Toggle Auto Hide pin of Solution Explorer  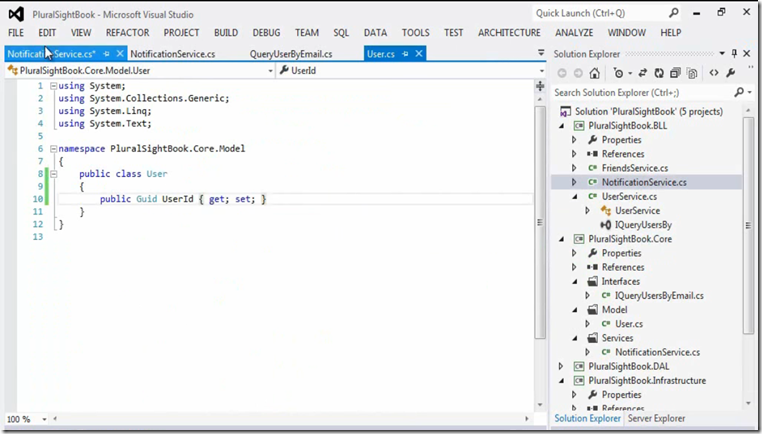[734, 53]
